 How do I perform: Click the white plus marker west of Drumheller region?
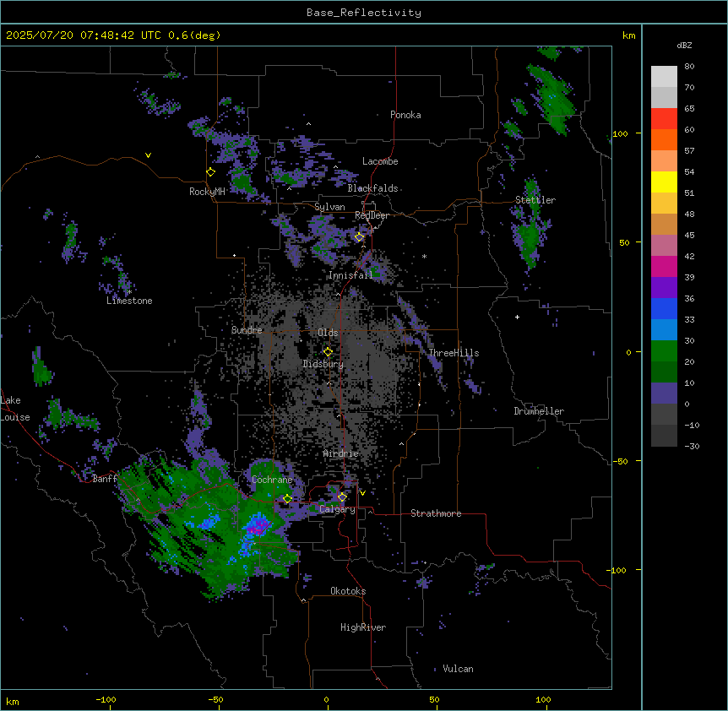(x=517, y=317)
